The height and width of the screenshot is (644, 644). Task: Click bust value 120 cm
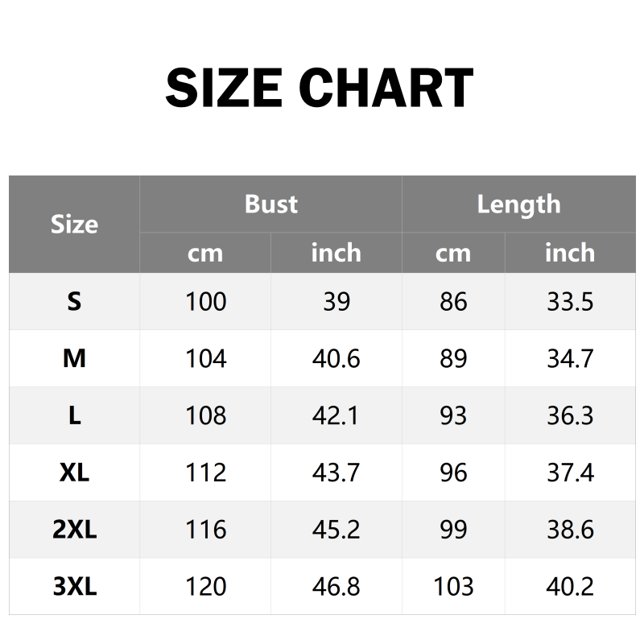click(205, 587)
